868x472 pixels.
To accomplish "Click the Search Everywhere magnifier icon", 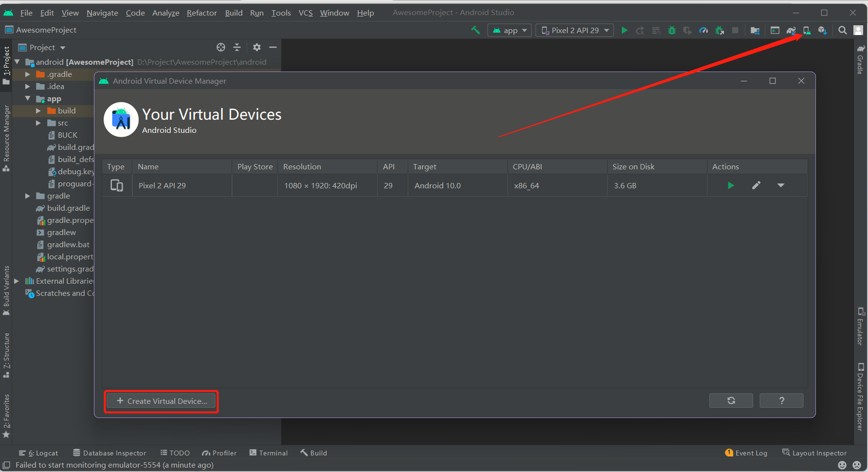I will pos(843,30).
